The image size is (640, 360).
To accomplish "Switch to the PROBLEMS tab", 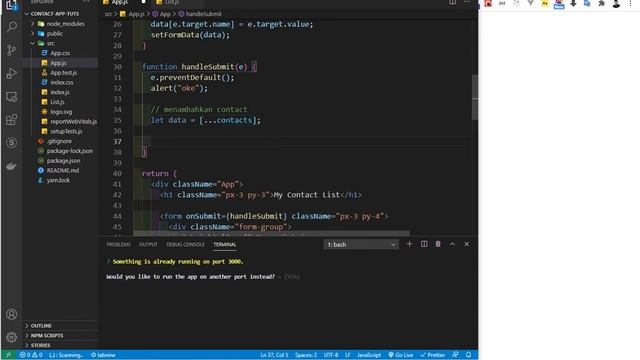I will [x=118, y=244].
